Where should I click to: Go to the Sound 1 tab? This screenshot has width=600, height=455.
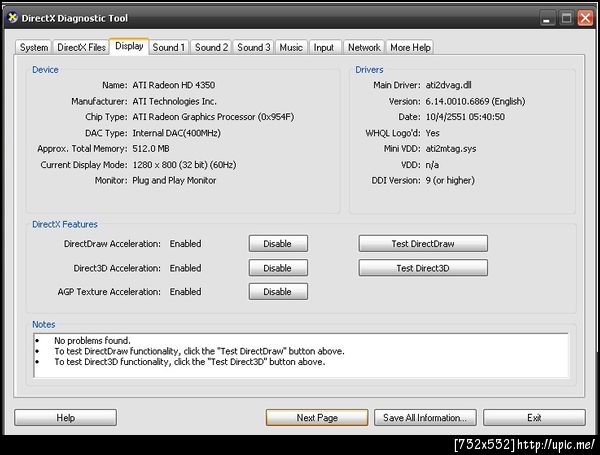pyautogui.click(x=169, y=47)
